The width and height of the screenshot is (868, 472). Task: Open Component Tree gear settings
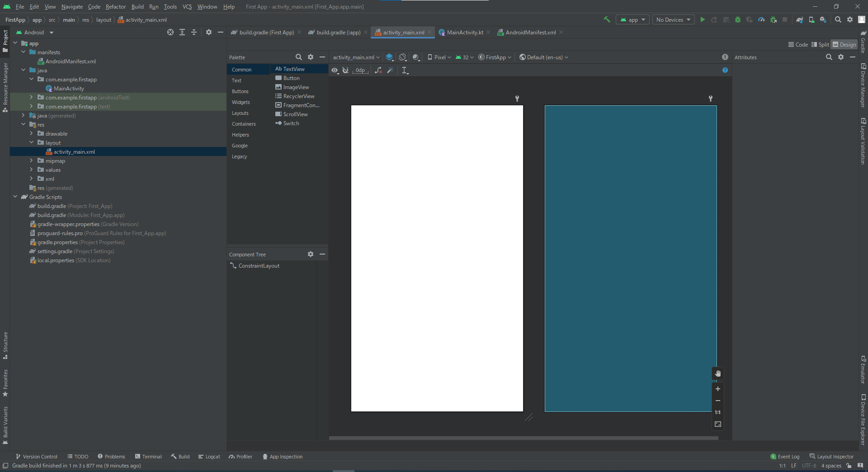point(311,254)
